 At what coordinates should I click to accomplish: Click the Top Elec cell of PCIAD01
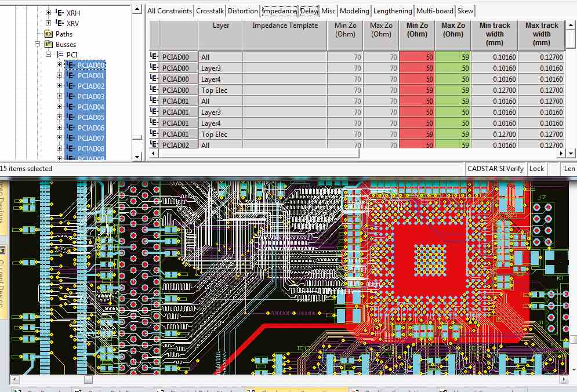pyautogui.click(x=220, y=135)
